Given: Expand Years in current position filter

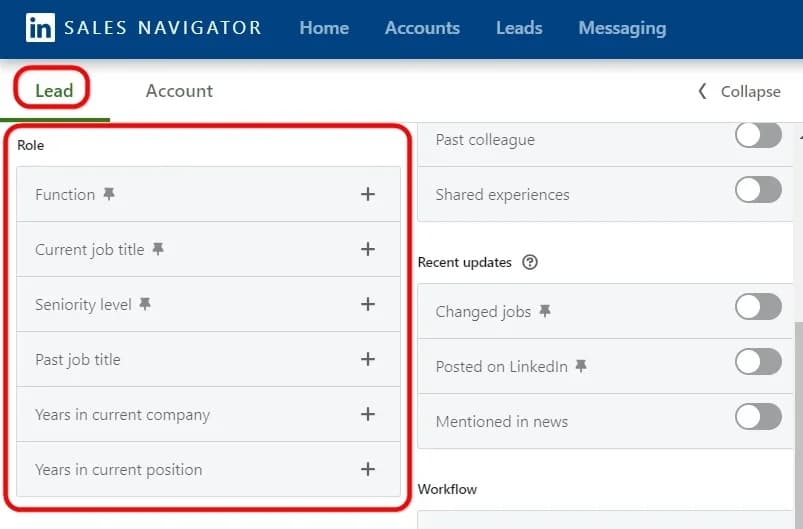Looking at the screenshot, I should [x=368, y=469].
